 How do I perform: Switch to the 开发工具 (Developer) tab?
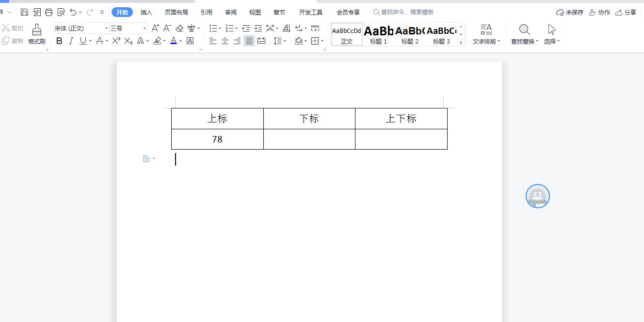[x=310, y=12]
